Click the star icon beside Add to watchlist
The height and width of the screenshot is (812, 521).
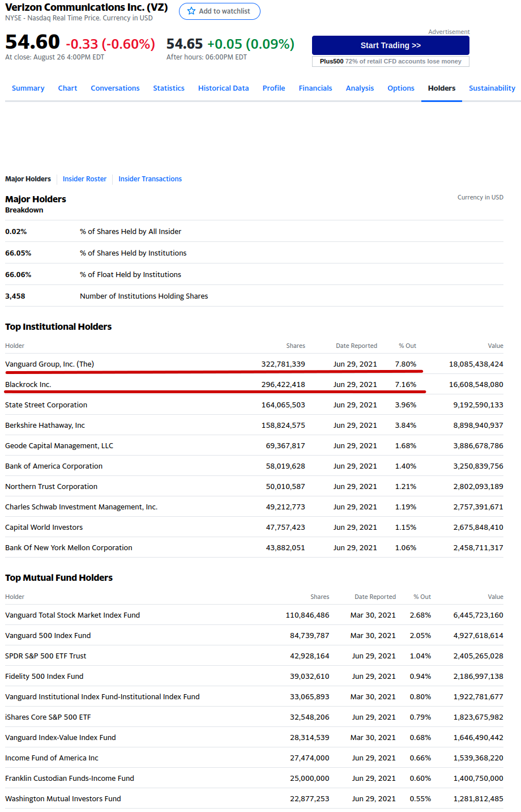191,11
